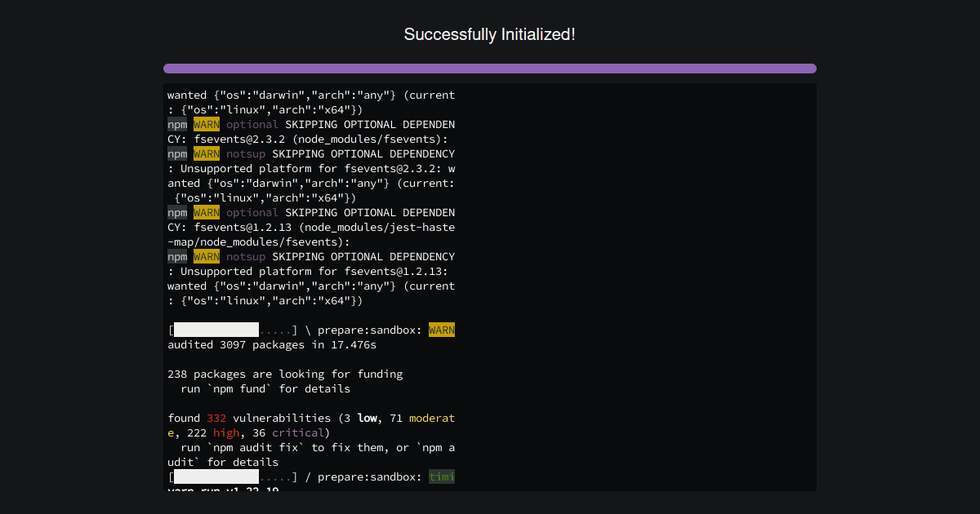The height and width of the screenshot is (514, 980).
Task: Click the red high severity label
Action: tap(225, 432)
